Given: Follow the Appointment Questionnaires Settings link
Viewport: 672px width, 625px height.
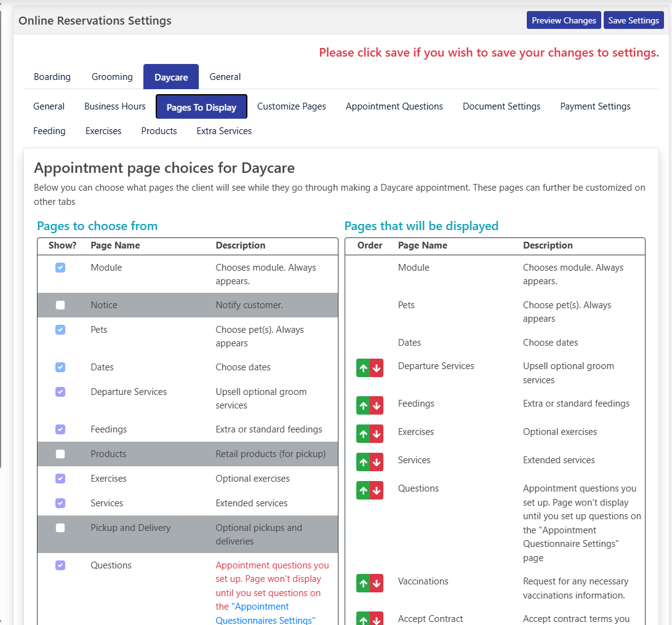Looking at the screenshot, I should point(265,613).
